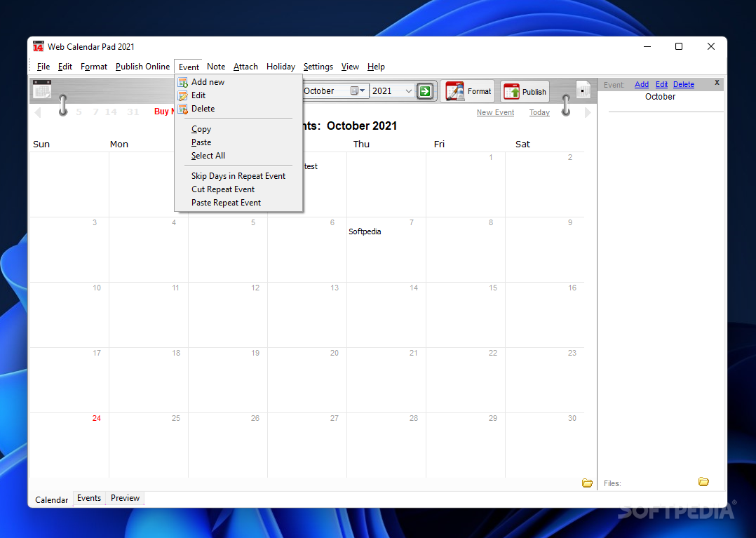
Task: Switch to the Calendar tab
Action: coord(52,500)
